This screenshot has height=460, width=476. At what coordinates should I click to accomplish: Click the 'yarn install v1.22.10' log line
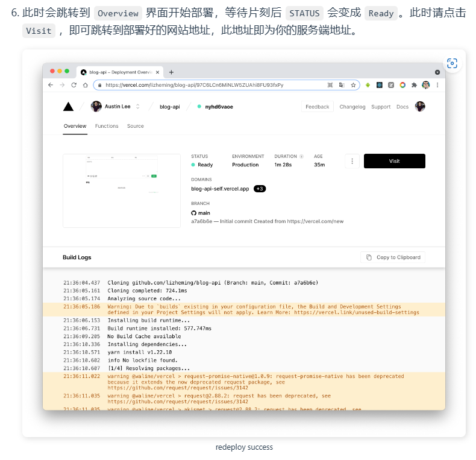pos(140,353)
